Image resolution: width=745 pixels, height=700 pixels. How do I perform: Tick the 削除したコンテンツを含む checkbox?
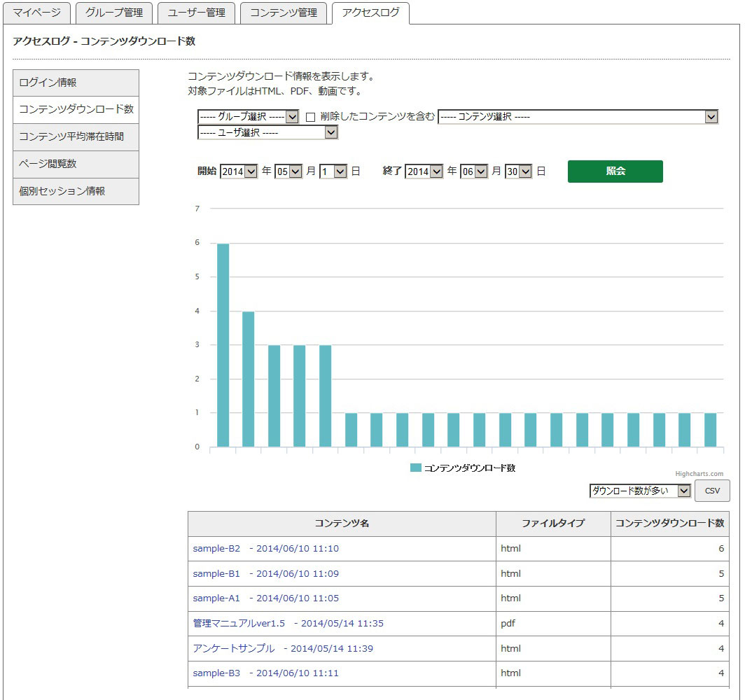[311, 117]
